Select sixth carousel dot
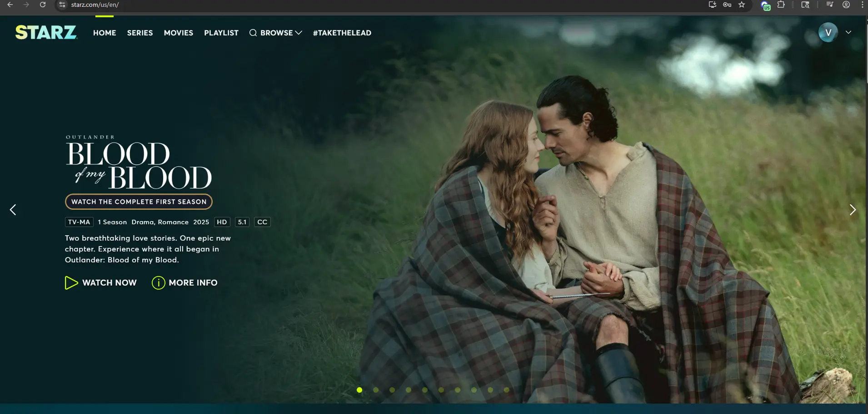Viewport: 868px width, 414px height. (441, 390)
